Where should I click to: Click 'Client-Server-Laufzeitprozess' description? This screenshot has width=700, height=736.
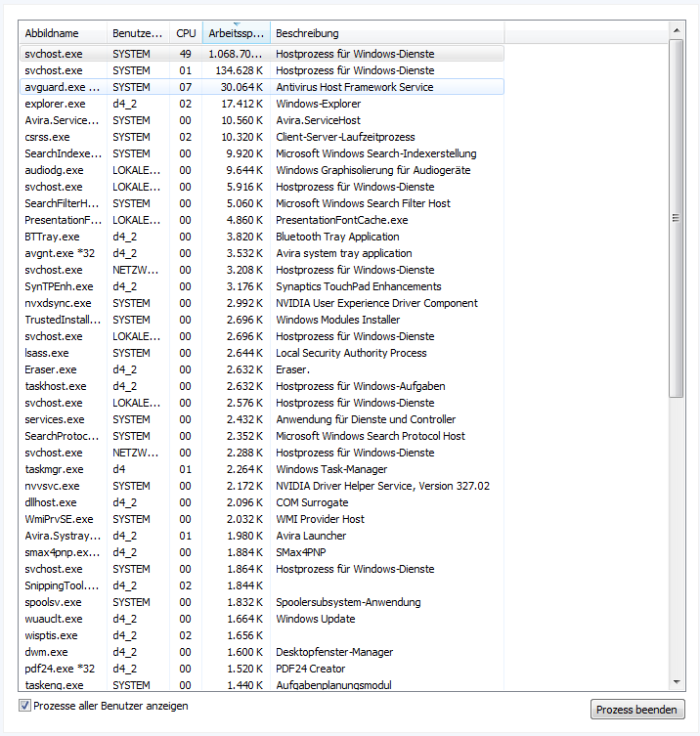coord(345,137)
